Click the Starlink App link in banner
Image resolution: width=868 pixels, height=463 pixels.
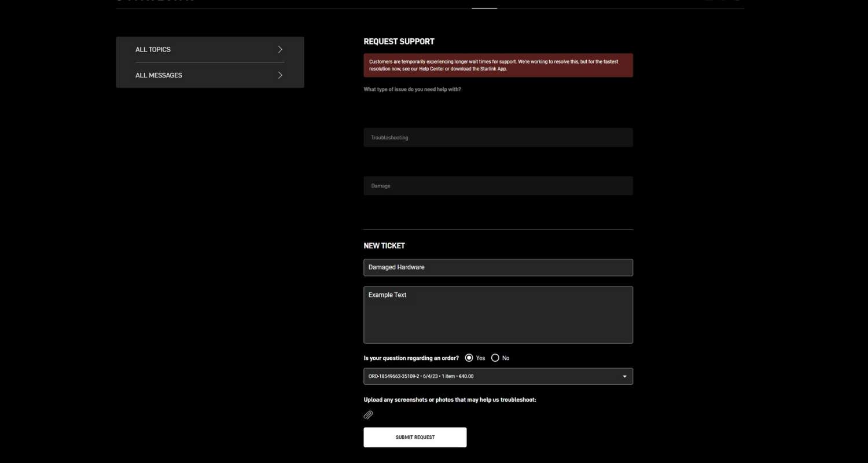pos(493,69)
